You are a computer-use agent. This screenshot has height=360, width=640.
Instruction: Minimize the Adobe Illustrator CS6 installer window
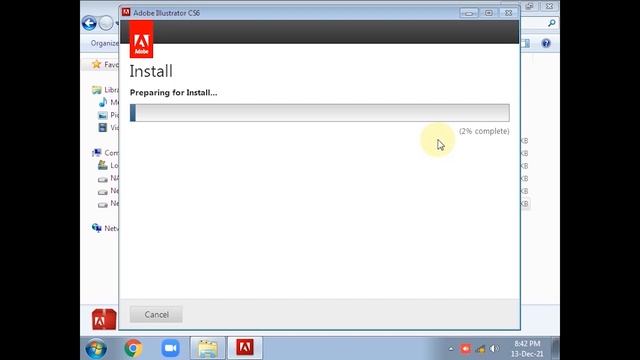469,13
